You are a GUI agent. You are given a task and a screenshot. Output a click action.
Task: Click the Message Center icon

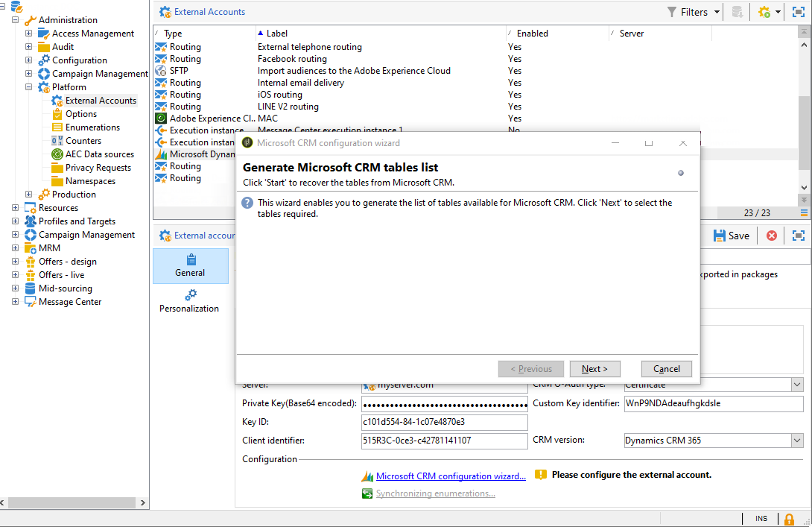click(x=31, y=302)
